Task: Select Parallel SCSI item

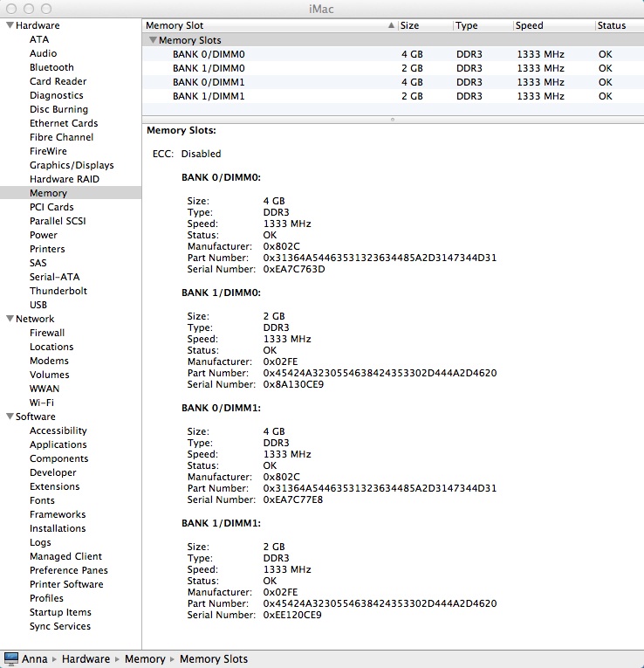Action: tap(58, 221)
